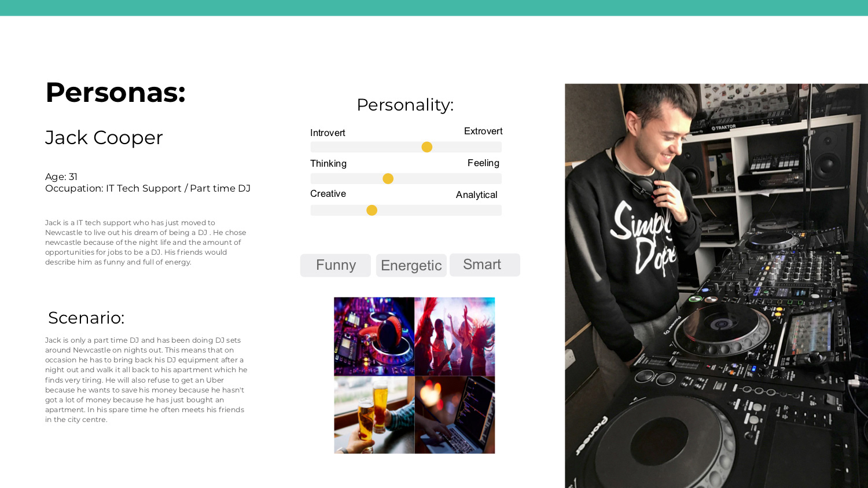The image size is (868, 488).
Task: Select the Smart trait tag
Action: point(485,265)
